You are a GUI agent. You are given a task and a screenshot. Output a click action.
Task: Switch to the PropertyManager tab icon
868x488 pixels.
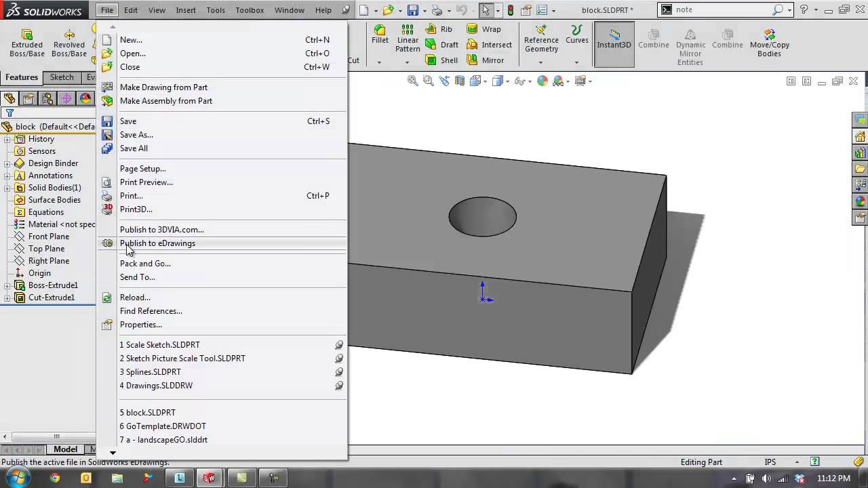tap(28, 98)
